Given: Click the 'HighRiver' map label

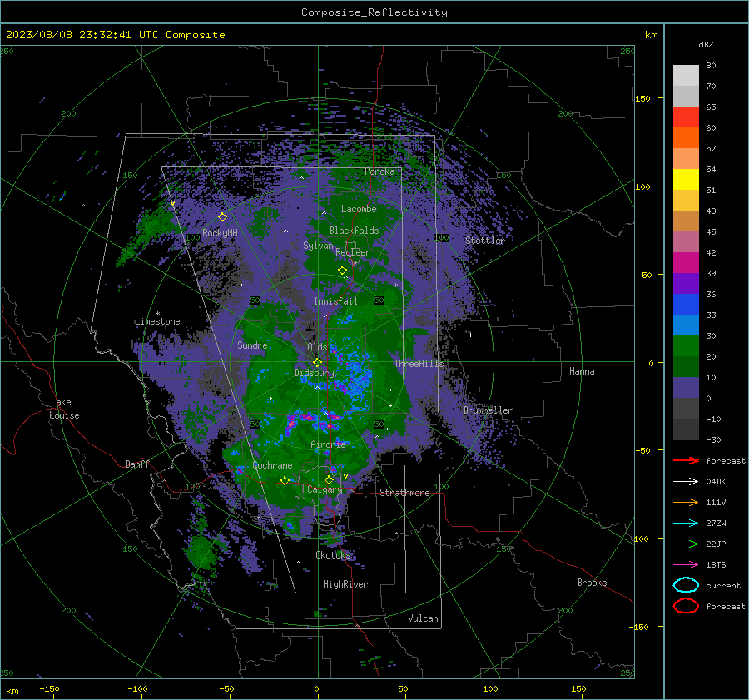Looking at the screenshot, I should (345, 584).
